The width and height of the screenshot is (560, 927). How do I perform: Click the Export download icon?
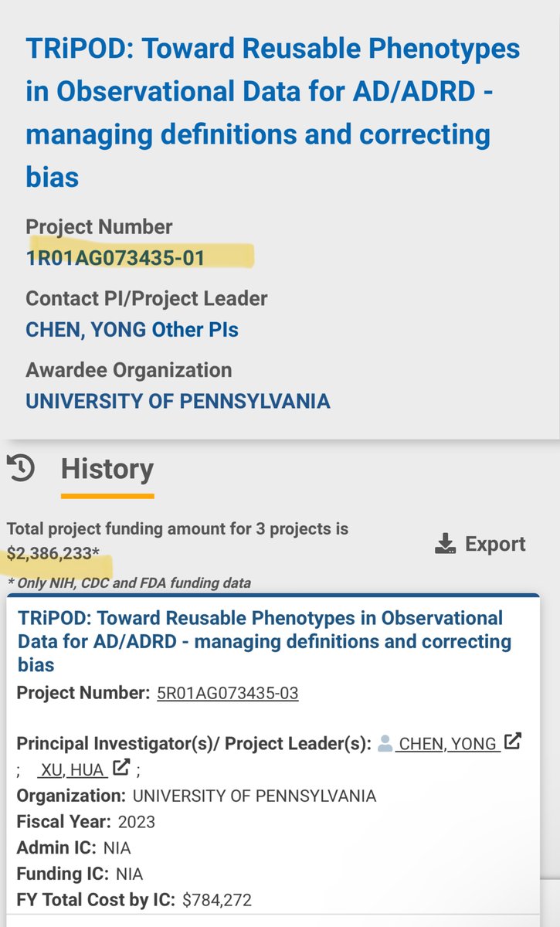(445, 544)
